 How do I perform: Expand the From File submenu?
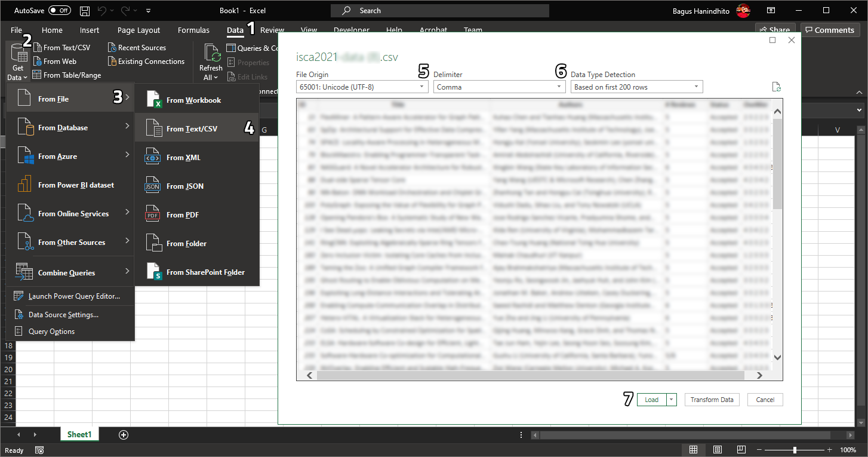70,99
